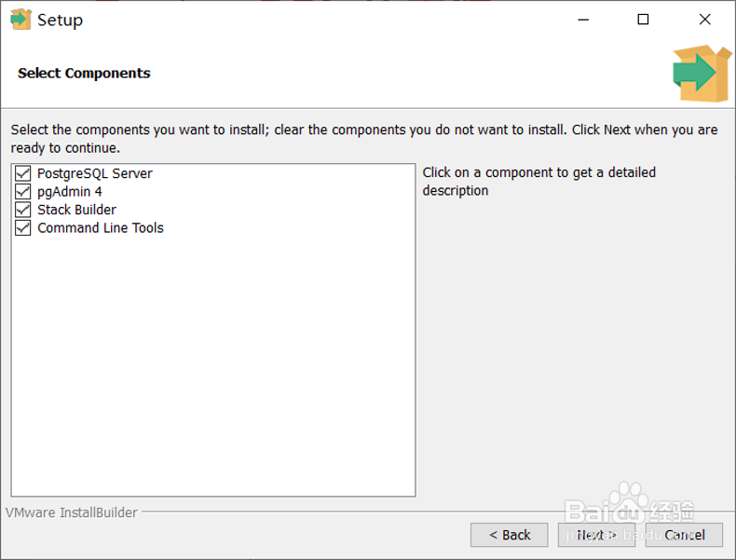736x560 pixels.
Task: Click empty space in components list box
Action: pyautogui.click(x=212, y=373)
